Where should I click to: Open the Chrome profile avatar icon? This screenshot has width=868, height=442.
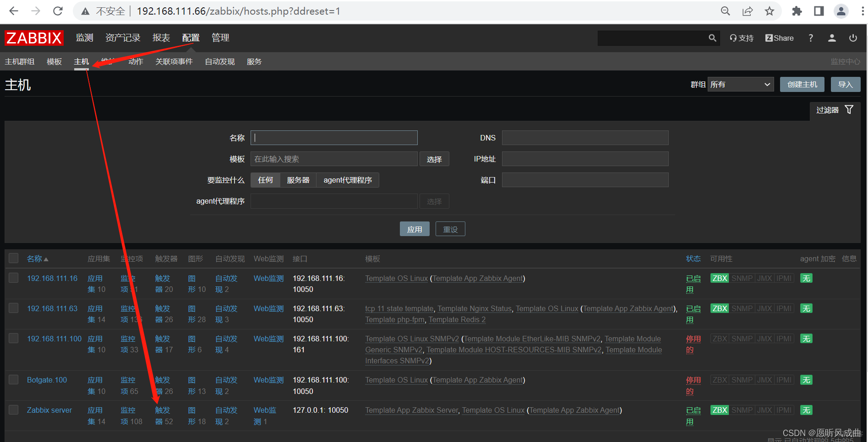coord(841,11)
